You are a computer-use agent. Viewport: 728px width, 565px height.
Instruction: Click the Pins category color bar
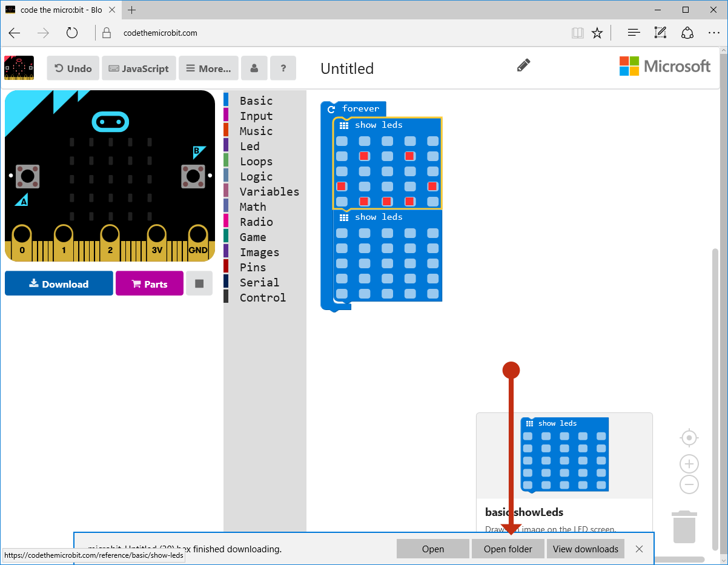tap(226, 266)
